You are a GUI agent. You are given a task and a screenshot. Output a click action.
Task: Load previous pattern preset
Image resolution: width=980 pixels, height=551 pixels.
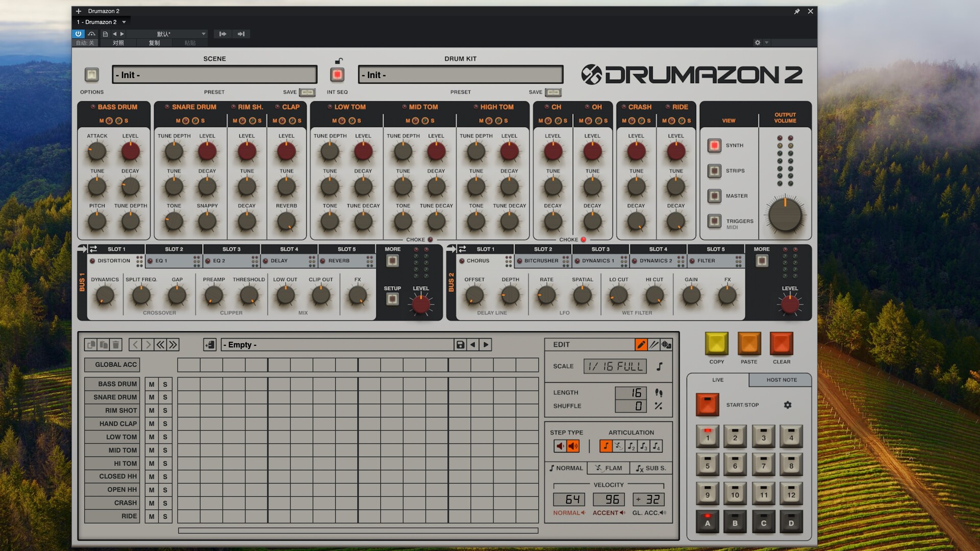pos(473,345)
